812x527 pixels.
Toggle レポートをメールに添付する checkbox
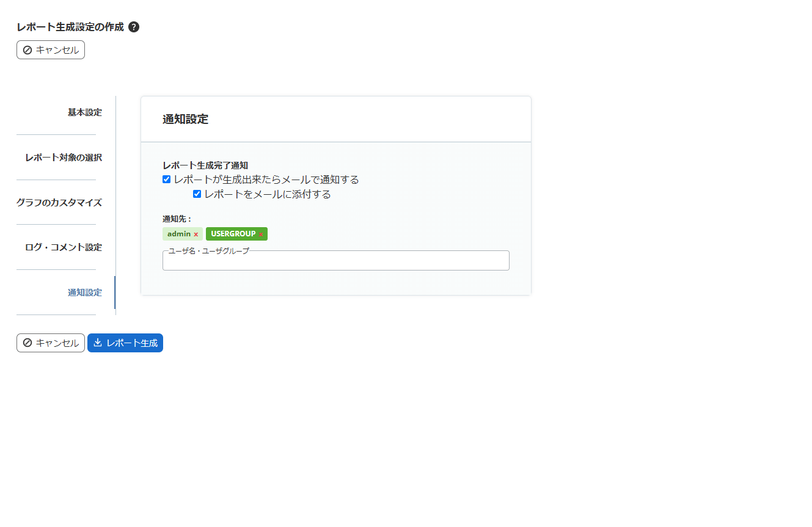click(x=197, y=194)
